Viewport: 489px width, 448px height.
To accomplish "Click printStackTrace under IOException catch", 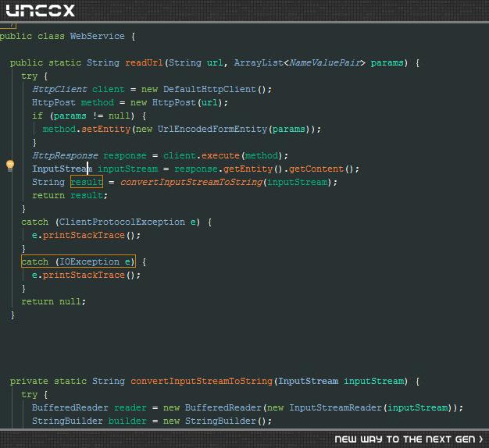I will (84, 275).
